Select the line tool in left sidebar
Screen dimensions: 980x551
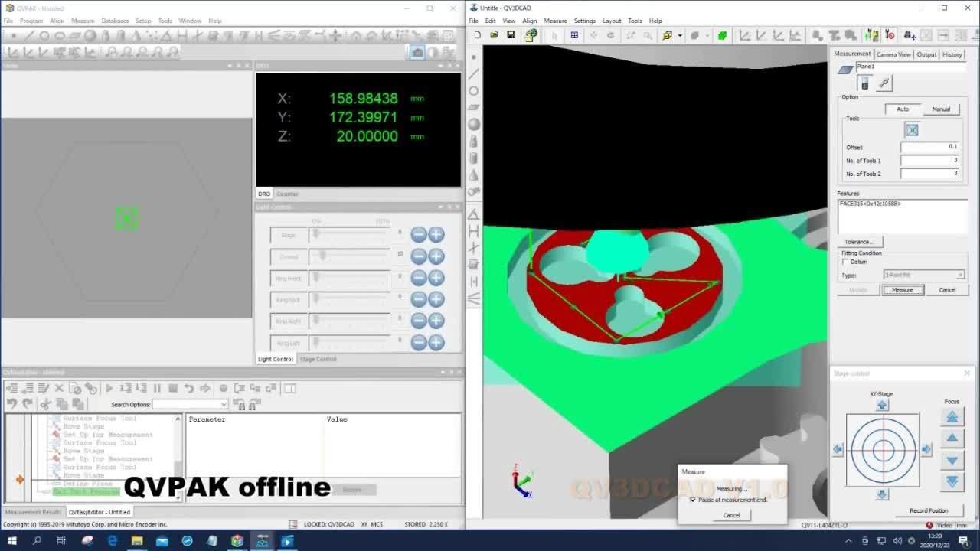(474, 74)
